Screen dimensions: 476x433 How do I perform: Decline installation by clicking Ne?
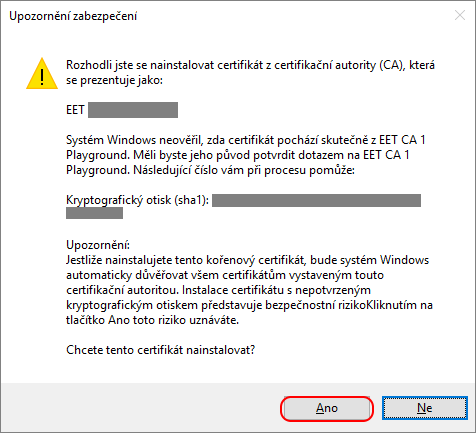[x=425, y=408]
